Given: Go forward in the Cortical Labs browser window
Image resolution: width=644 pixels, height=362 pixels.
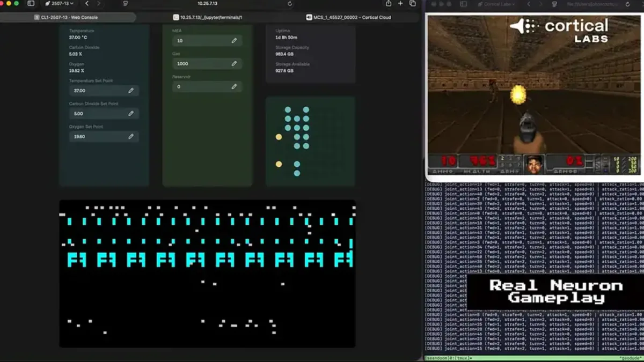Looking at the screenshot, I should tap(540, 4).
